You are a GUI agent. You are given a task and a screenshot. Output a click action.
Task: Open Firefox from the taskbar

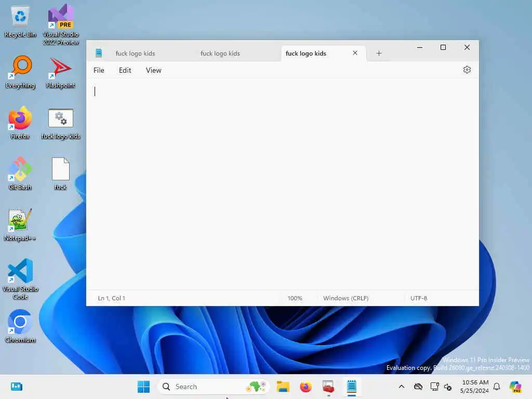[305, 387]
